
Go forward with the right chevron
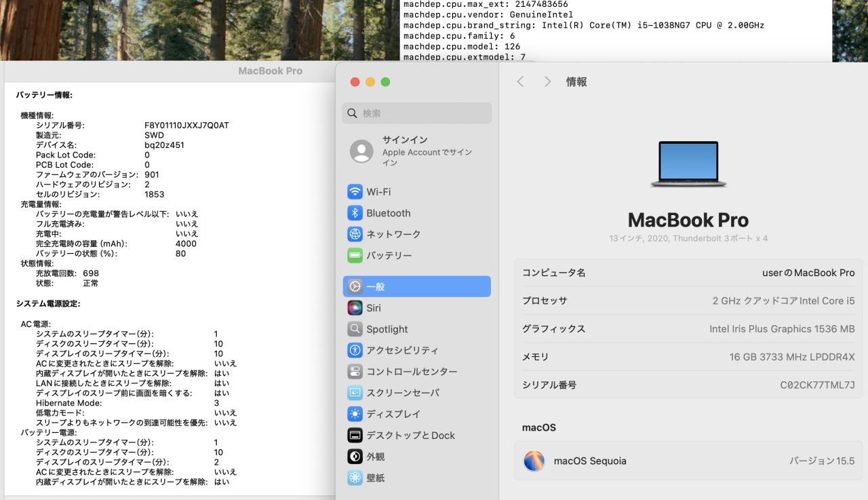click(x=547, y=81)
